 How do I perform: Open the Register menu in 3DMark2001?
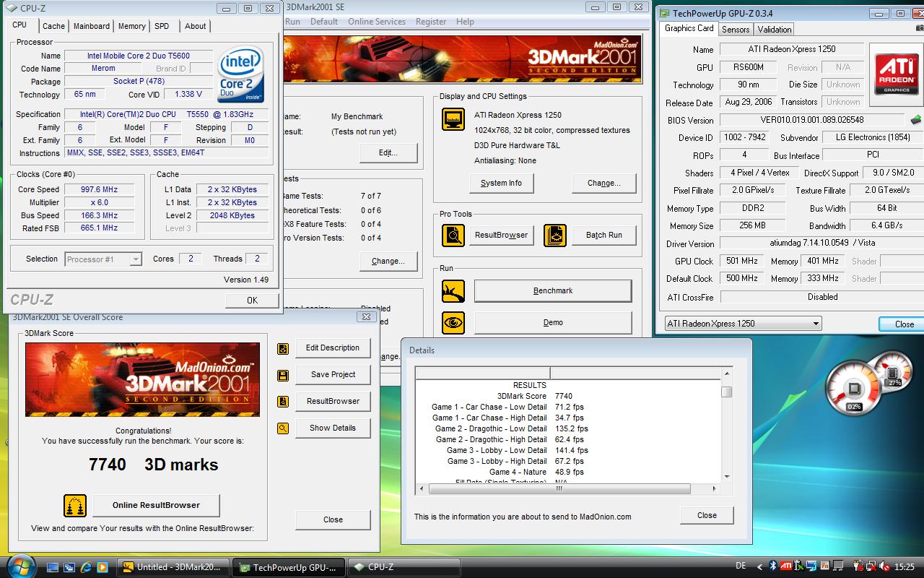point(431,22)
